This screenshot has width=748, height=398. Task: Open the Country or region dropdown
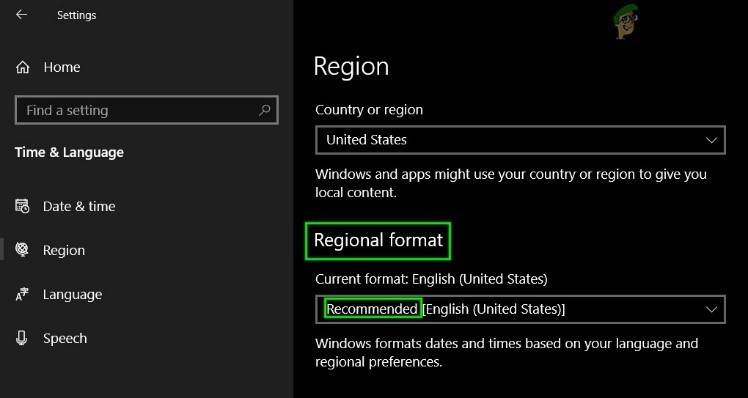pos(520,140)
